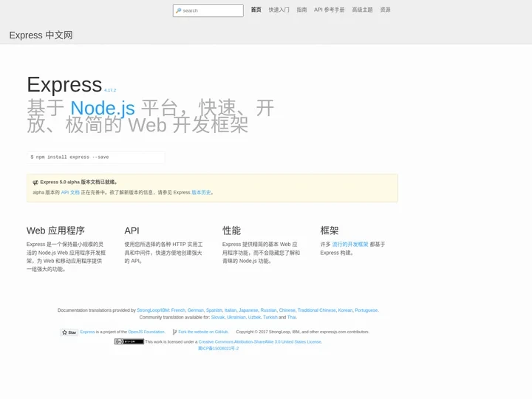Image resolution: width=532 pixels, height=399 pixels.
Task: Open the API 文档 link
Action: 70,192
